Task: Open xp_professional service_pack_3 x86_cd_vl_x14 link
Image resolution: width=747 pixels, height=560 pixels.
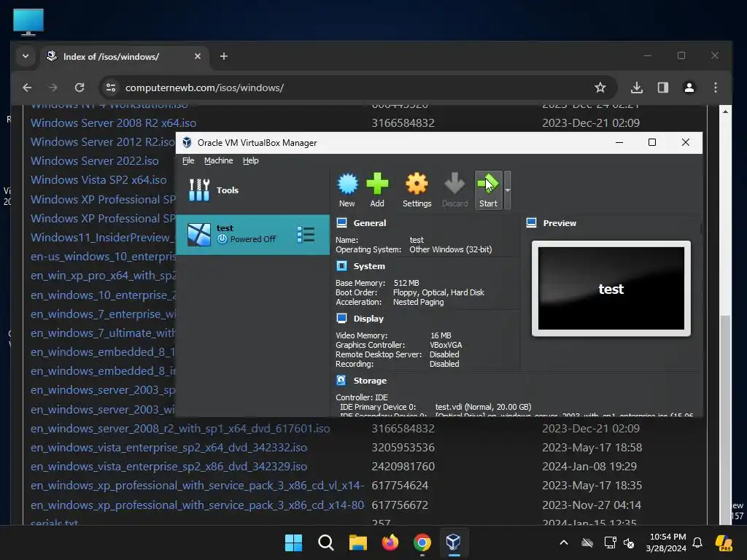Action: 197,486
